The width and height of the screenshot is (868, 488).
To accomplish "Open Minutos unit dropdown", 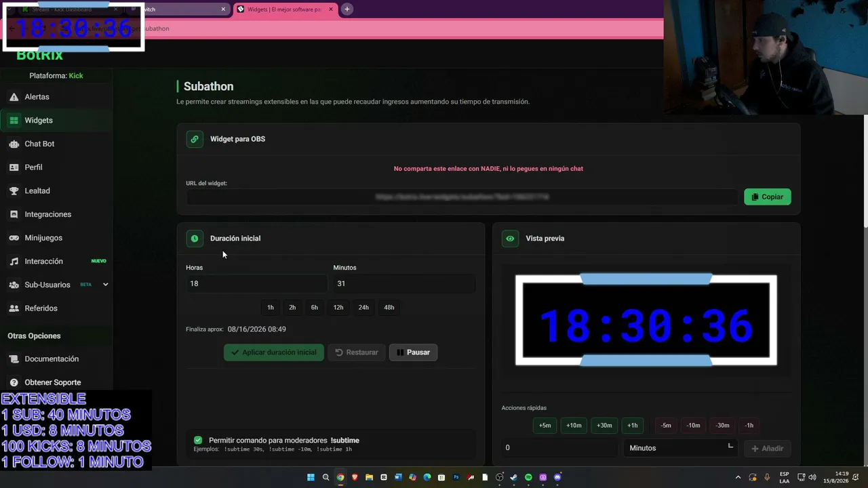I will (x=680, y=448).
